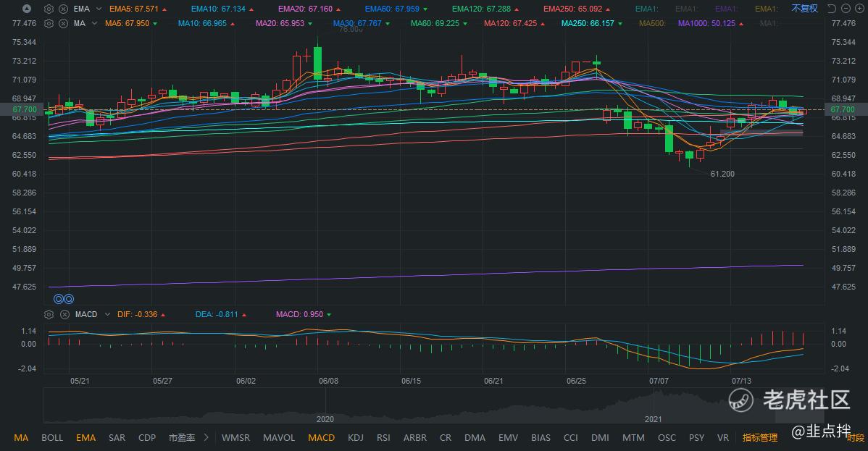Click the MA120: 67.425 legend value
The image size is (868, 451).
point(510,24)
